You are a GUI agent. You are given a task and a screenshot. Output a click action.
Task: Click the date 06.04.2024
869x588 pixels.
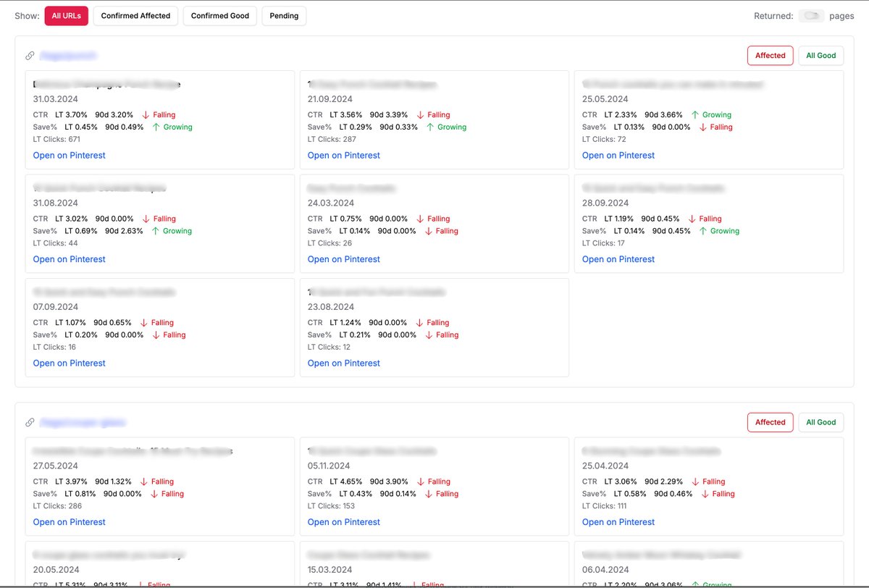(x=605, y=570)
